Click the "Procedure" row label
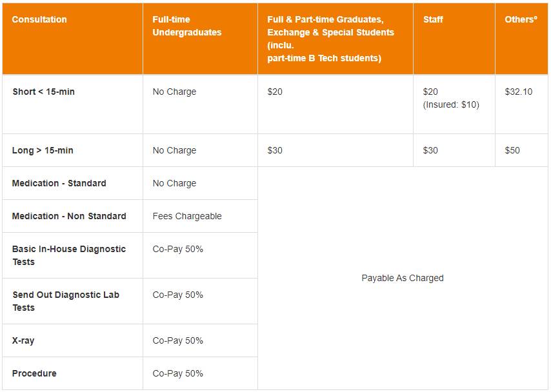 34,373
